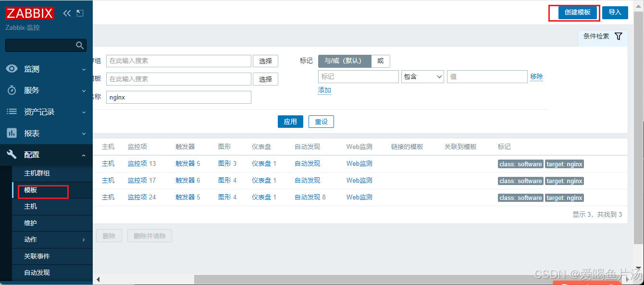644x285 pixels.
Task: Click the horizontal scrollbar left arrow
Action: [x=98, y=279]
